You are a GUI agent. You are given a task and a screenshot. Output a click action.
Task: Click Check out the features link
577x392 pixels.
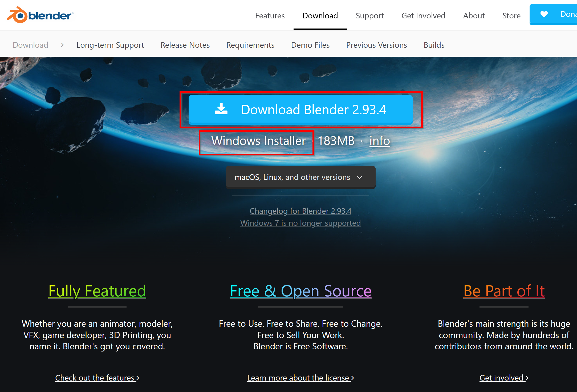point(97,378)
